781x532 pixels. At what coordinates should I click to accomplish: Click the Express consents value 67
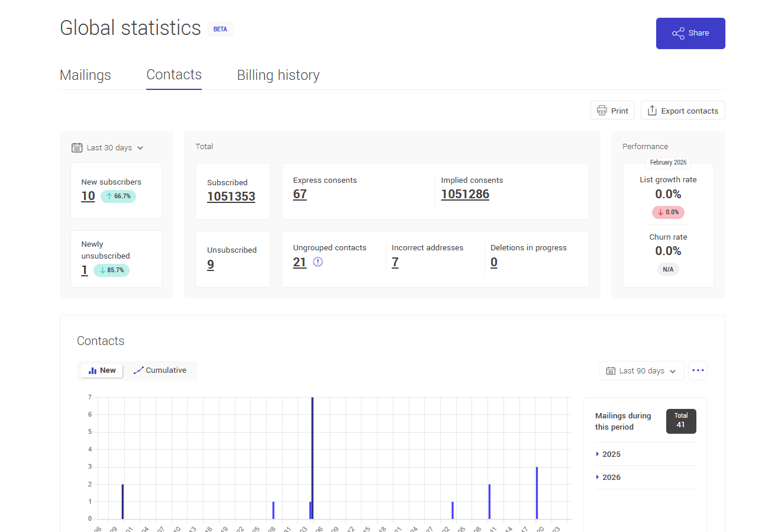299,194
